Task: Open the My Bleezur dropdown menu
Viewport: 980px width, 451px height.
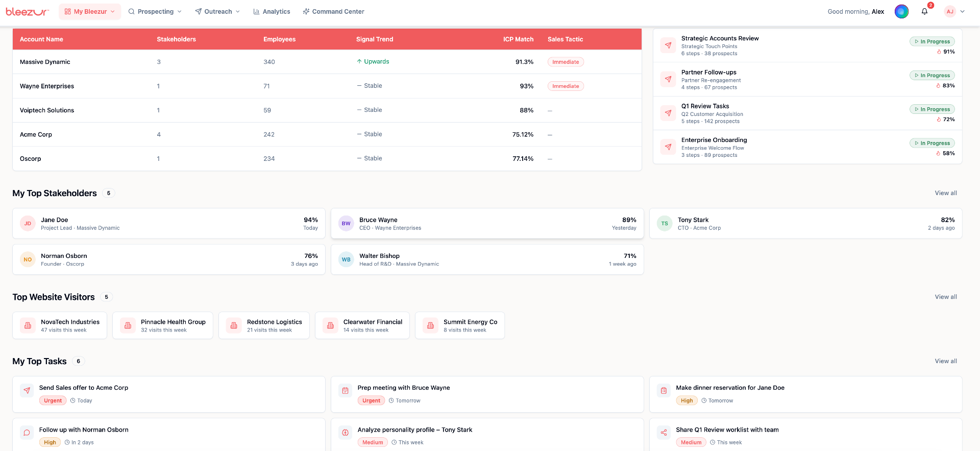Action: 90,11
